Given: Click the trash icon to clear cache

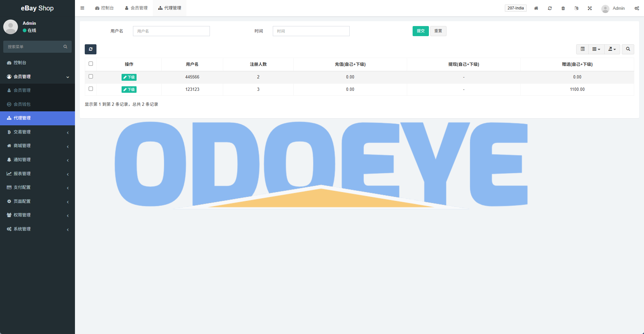Looking at the screenshot, I should (x=563, y=8).
